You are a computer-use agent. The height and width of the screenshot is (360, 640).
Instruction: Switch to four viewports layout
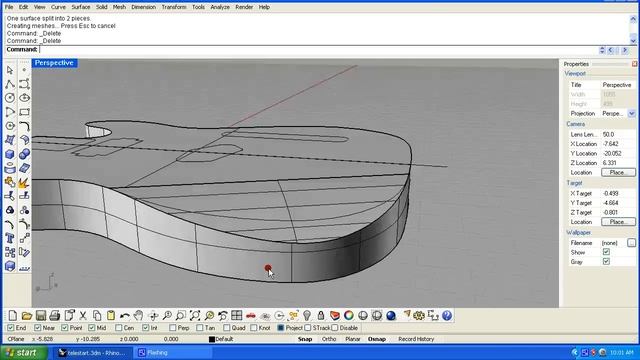[x=237, y=316]
